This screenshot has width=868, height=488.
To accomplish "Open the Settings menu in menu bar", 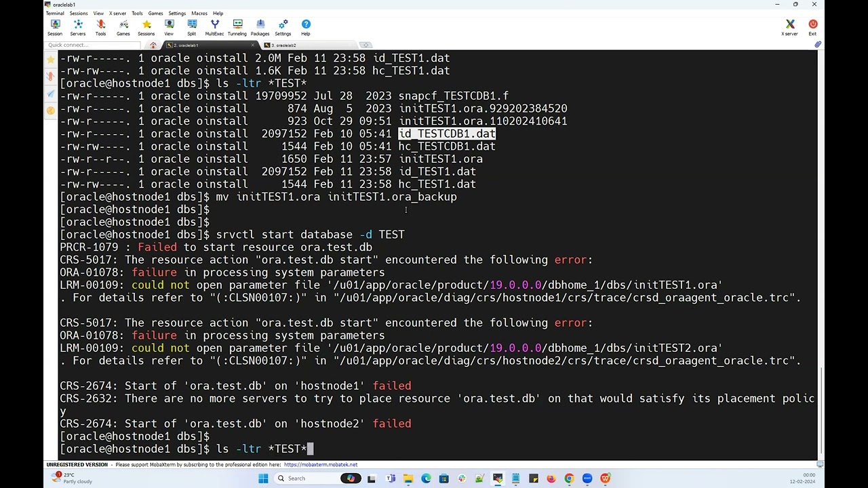I will click(177, 14).
